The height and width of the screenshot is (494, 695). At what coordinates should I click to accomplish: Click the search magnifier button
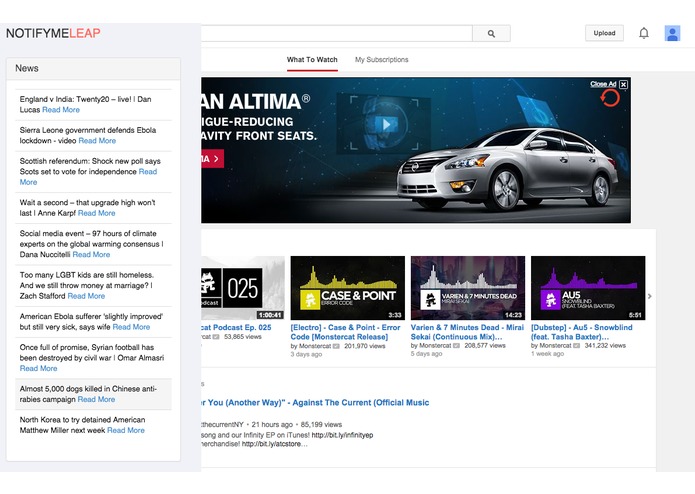click(491, 33)
